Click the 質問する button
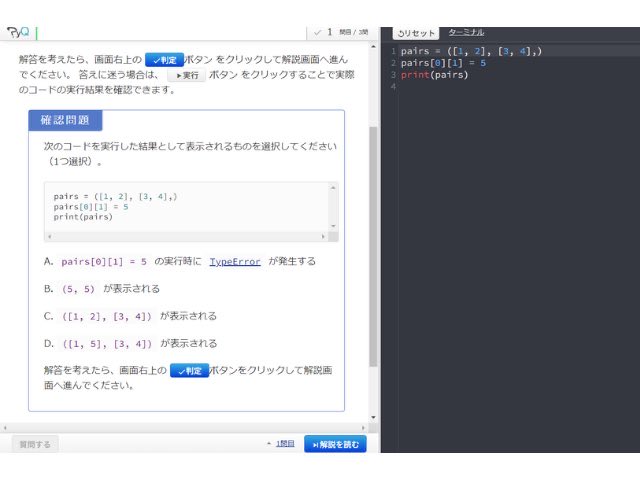The width and height of the screenshot is (640, 480). pyautogui.click(x=35, y=444)
